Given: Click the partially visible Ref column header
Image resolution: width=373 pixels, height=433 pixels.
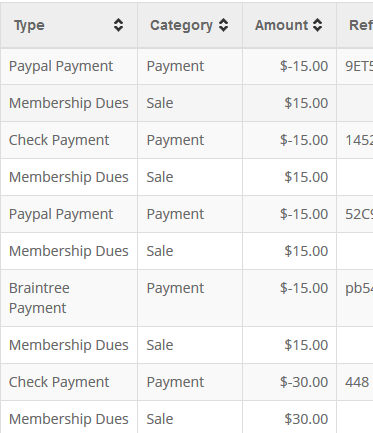Looking at the screenshot, I should (x=361, y=25).
